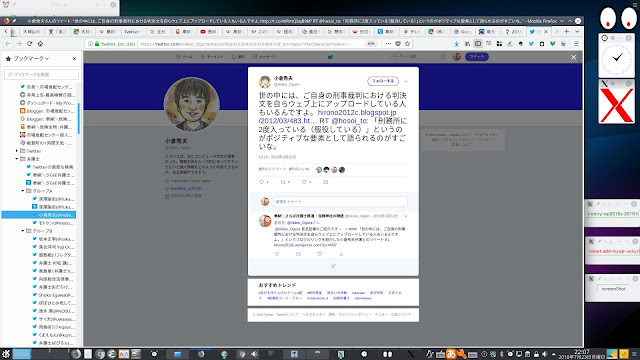Screen dimensions: 640x360
Task: Open the reply tweet options chevron
Action: (406, 216)
